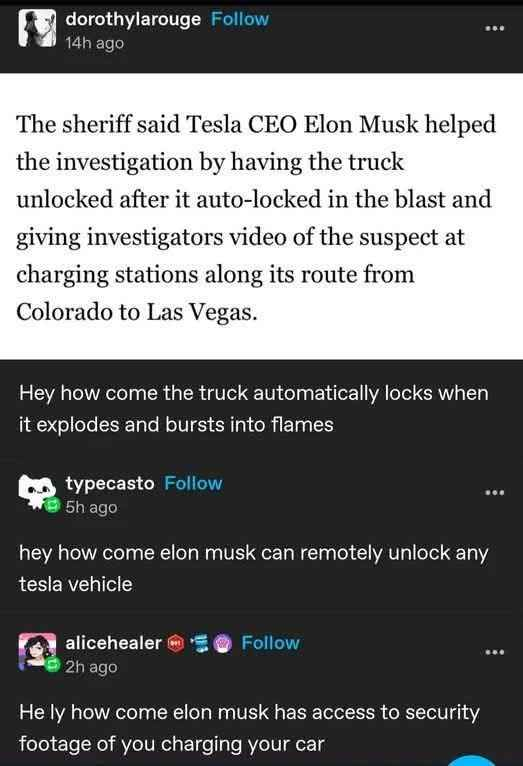Open alicehealer's avatar
Image resolution: width=523 pixels, height=766 pixels.
[37, 652]
